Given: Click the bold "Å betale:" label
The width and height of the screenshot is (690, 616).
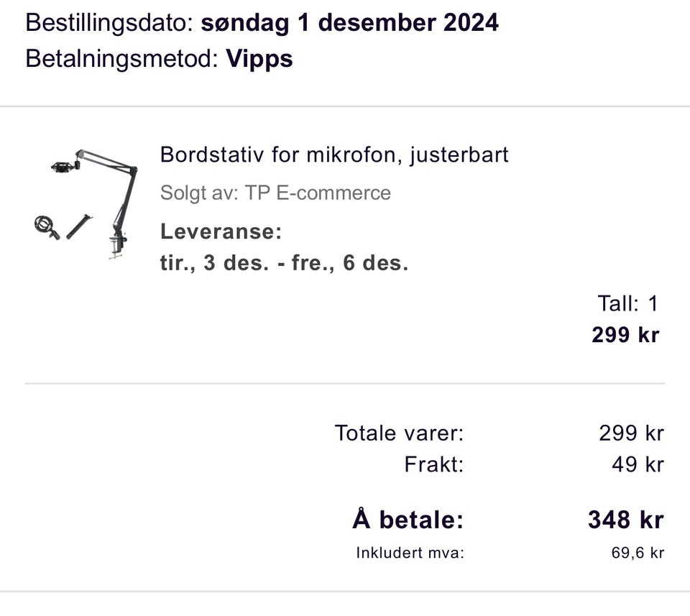Looking at the screenshot, I should pyautogui.click(x=408, y=519).
